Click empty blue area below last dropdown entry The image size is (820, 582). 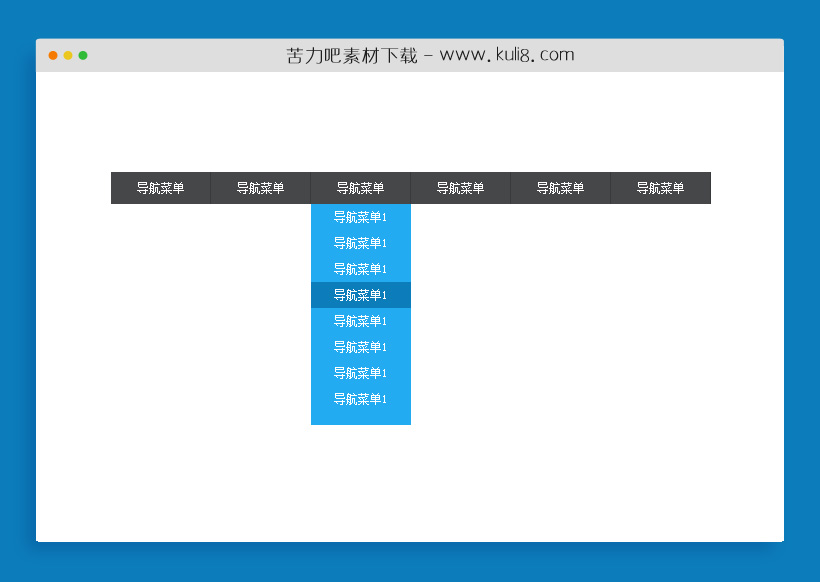360,417
